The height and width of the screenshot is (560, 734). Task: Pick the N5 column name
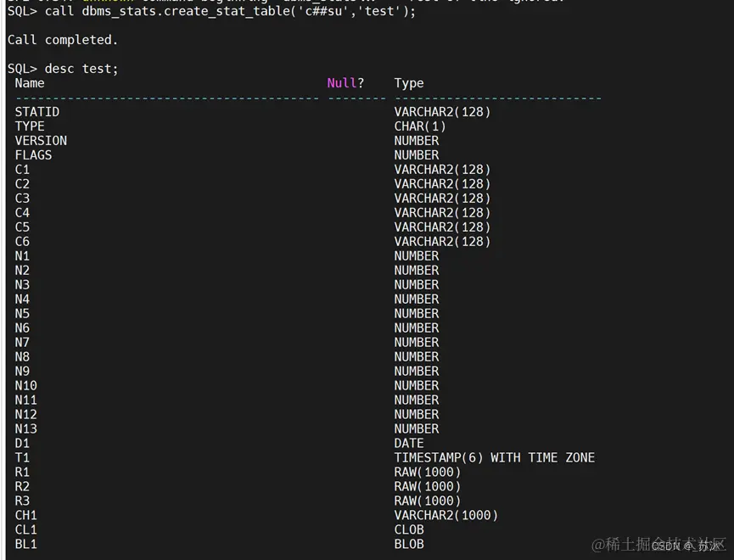pyautogui.click(x=22, y=314)
